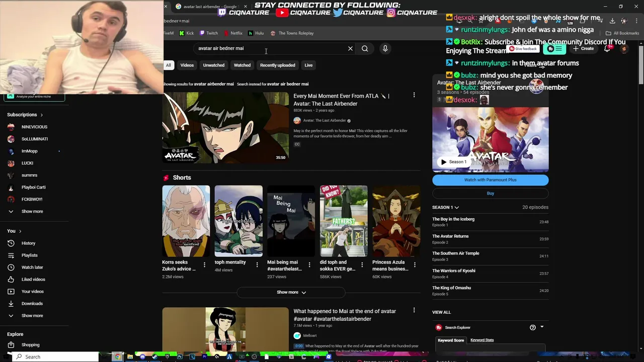Open the Hulu bookmark
The height and width of the screenshot is (362, 644).
click(x=256, y=33)
